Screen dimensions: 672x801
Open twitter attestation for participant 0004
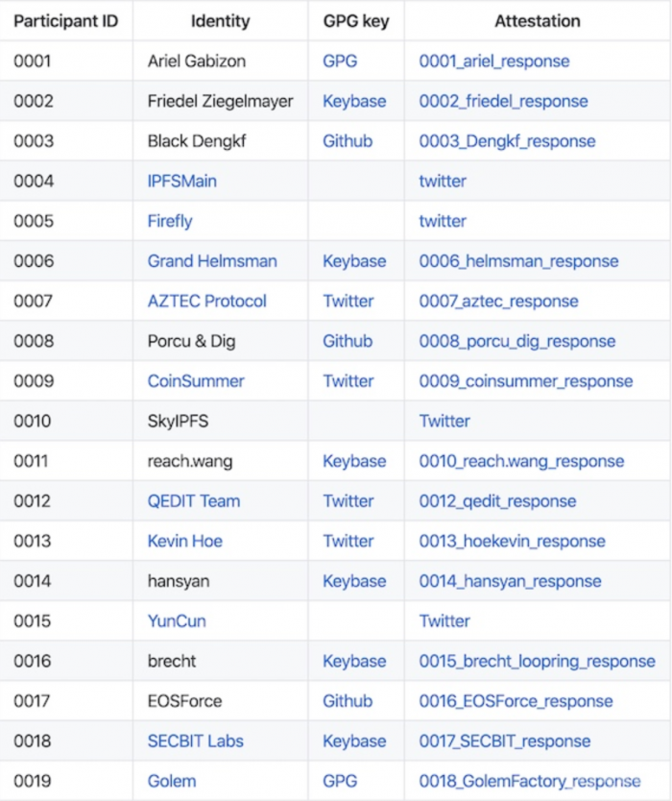click(x=443, y=181)
